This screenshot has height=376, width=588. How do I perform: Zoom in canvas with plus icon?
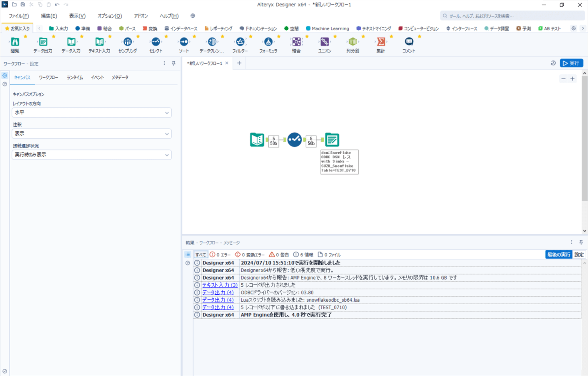(x=572, y=79)
